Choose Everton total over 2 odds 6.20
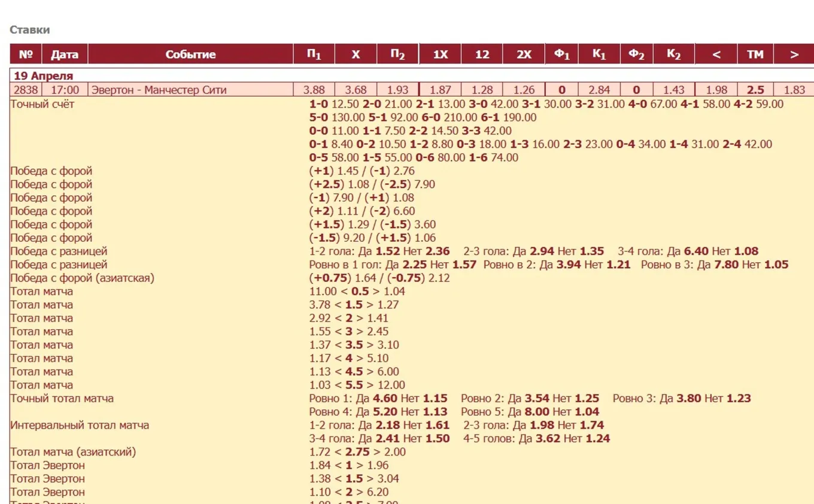The width and height of the screenshot is (814, 504). pos(377,492)
